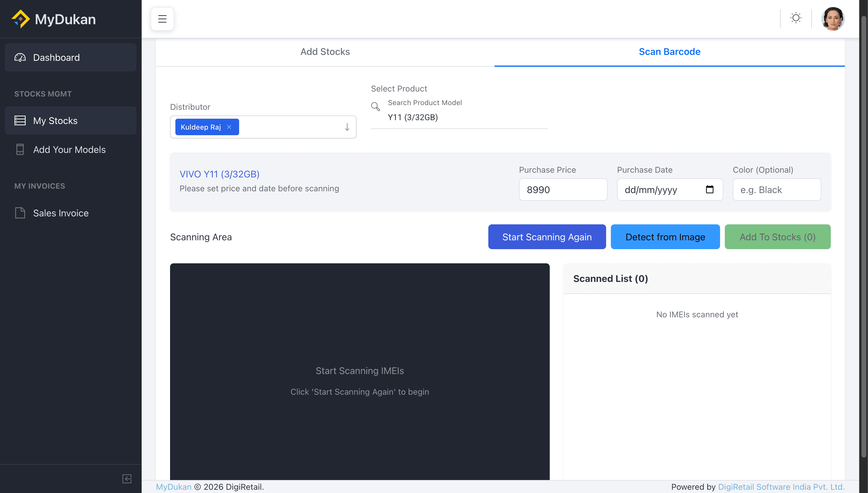Go to My Stocks in the sidebar
The image size is (868, 493).
[x=71, y=120]
